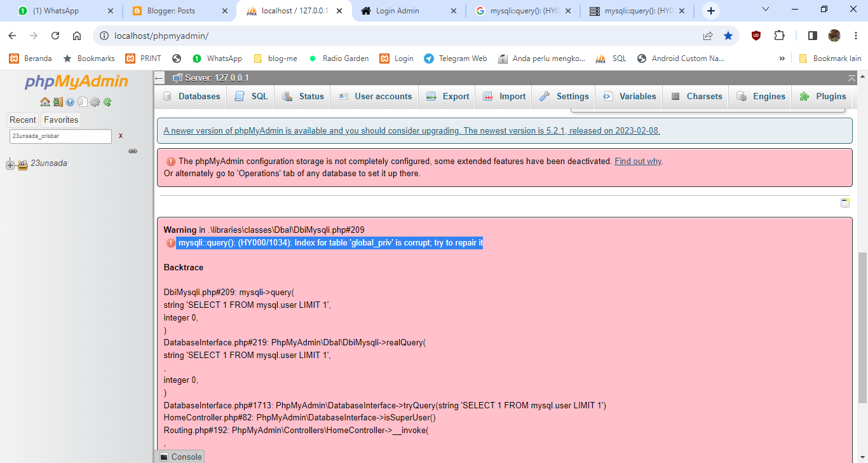Image resolution: width=868 pixels, height=463 pixels.
Task: Click the database filter text field
Action: 60,136
